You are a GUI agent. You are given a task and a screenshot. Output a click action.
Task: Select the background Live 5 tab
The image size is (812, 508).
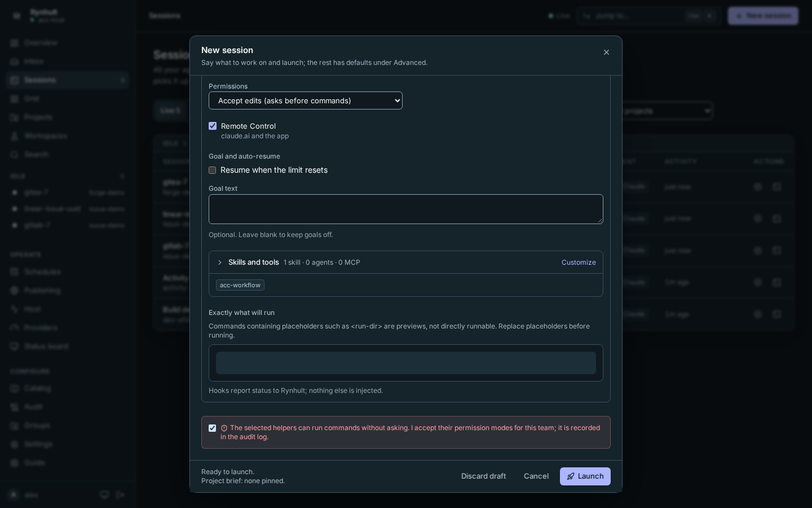pos(170,111)
